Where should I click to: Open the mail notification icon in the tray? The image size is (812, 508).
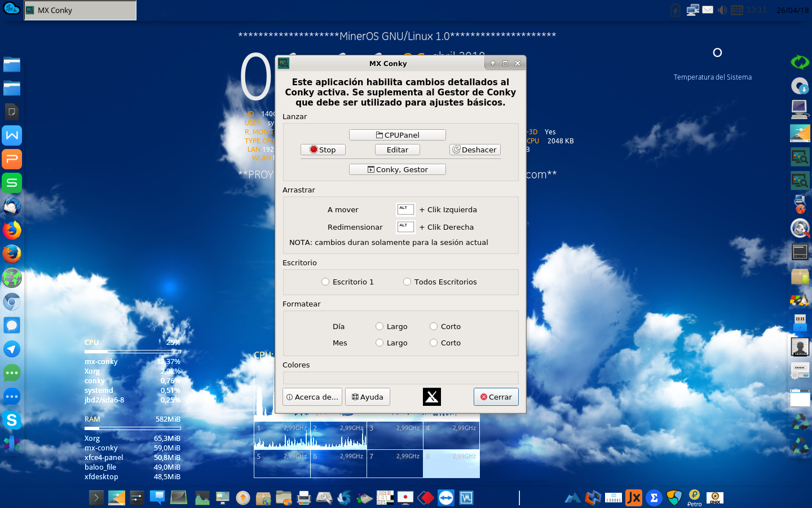[708, 10]
